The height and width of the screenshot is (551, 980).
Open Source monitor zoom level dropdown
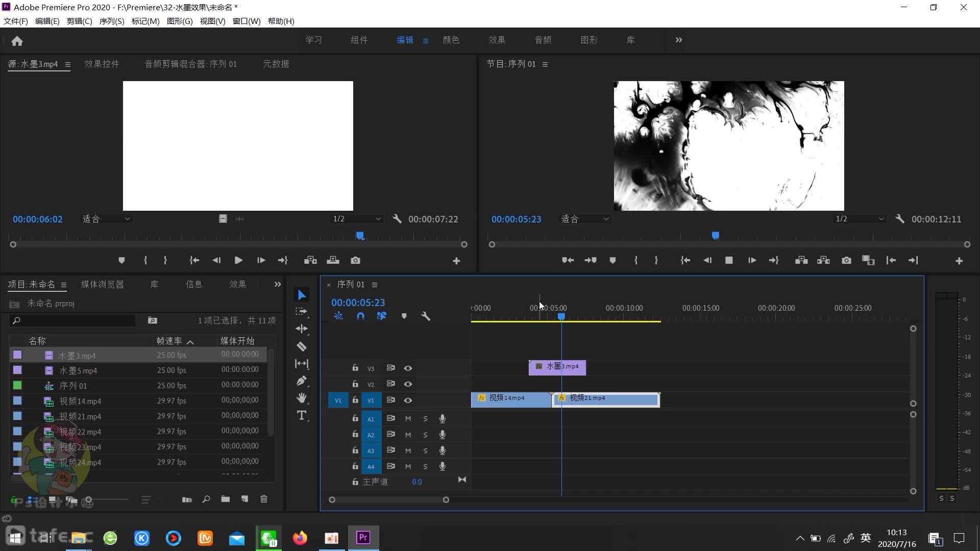(106, 219)
